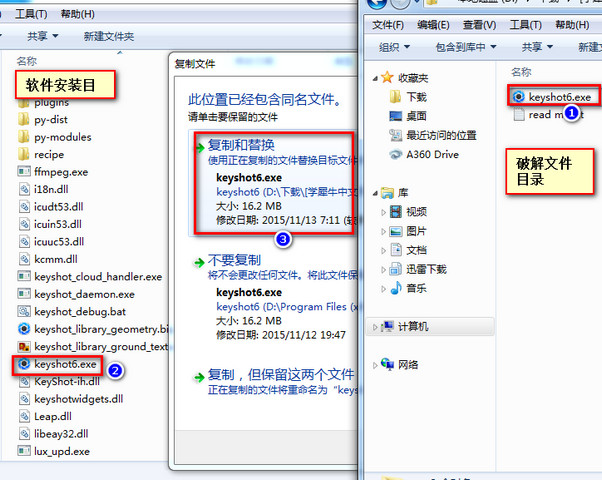
Task: Click the ffmpeg.exe file icon
Action: tap(24, 171)
